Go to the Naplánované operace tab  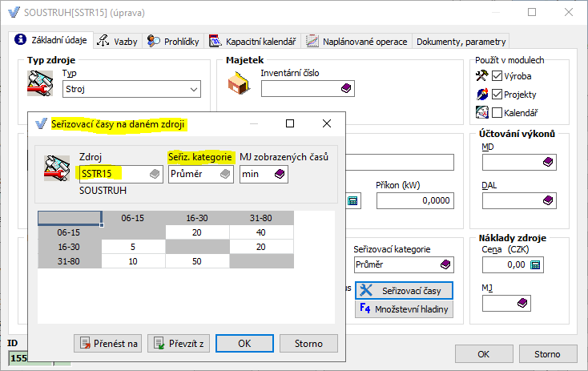click(356, 42)
